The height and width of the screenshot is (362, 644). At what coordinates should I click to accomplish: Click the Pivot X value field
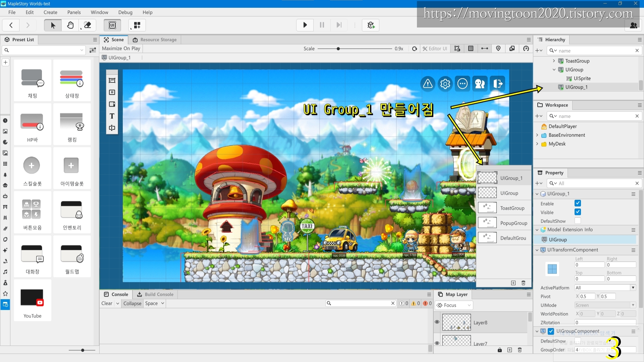tap(587, 296)
